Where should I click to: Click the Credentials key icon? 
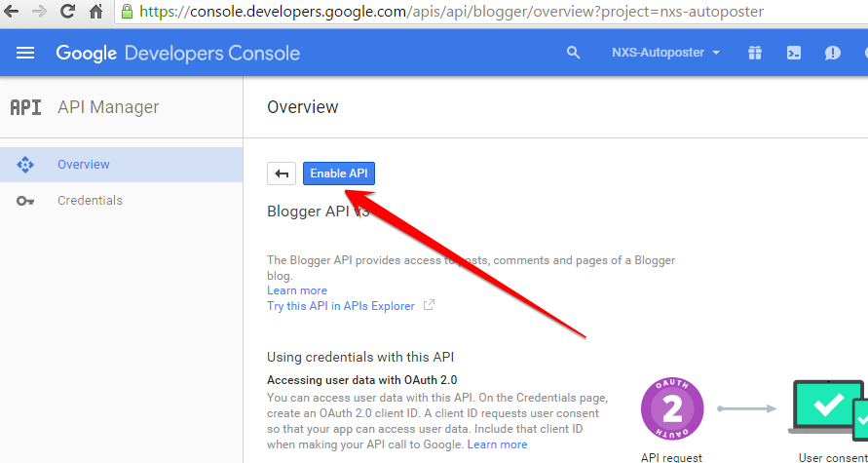pos(25,201)
